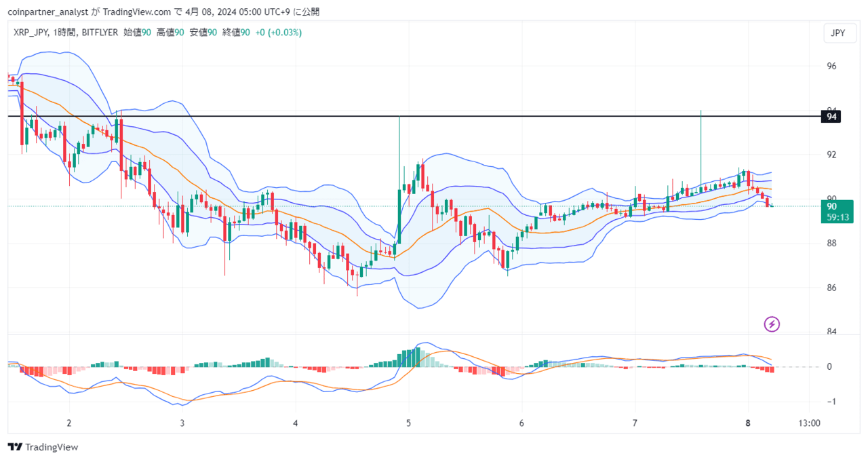Click date marker 2 on the time axis
Viewport: 868px width, 460px height.
(68, 423)
